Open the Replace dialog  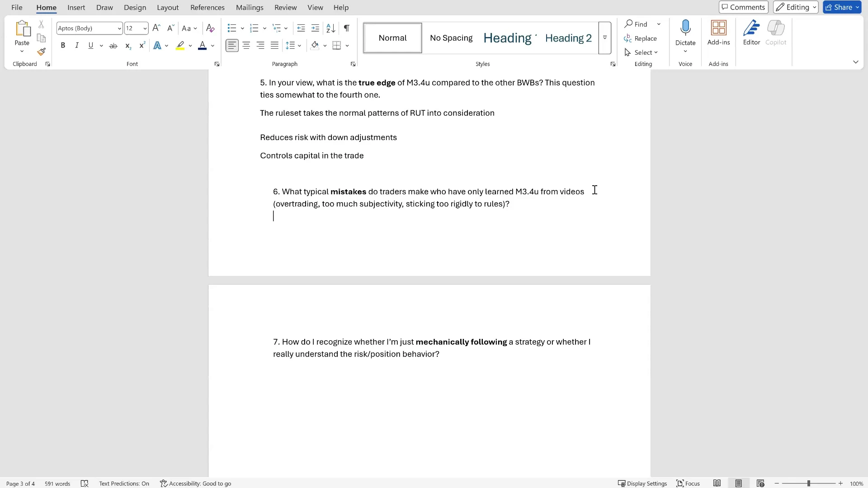tap(640, 38)
